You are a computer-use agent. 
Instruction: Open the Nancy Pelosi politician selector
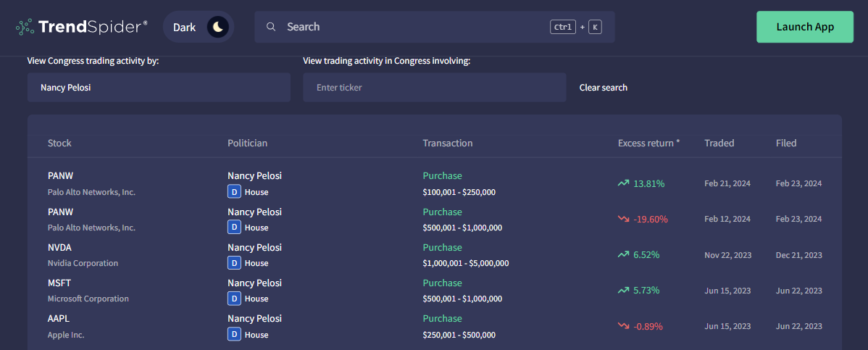[159, 87]
